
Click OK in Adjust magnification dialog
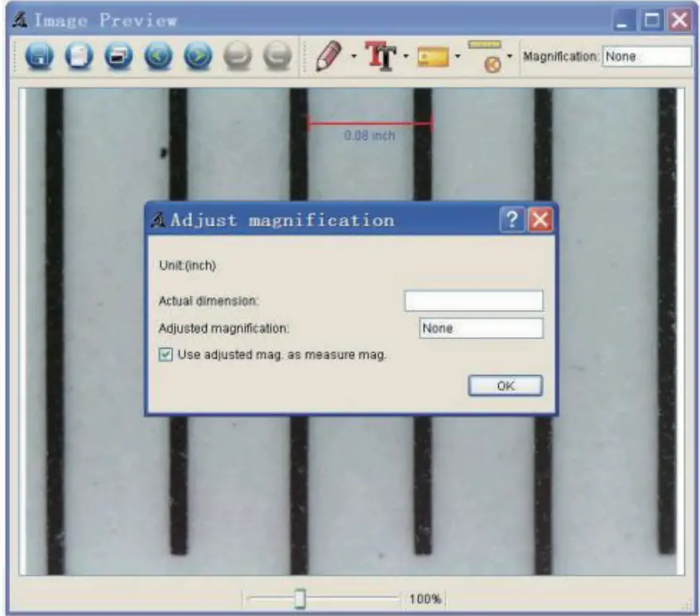(506, 386)
